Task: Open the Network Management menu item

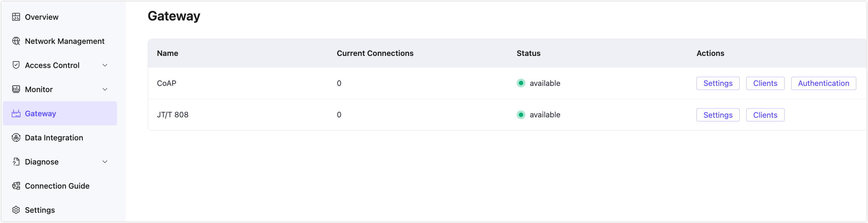Action: [x=65, y=41]
